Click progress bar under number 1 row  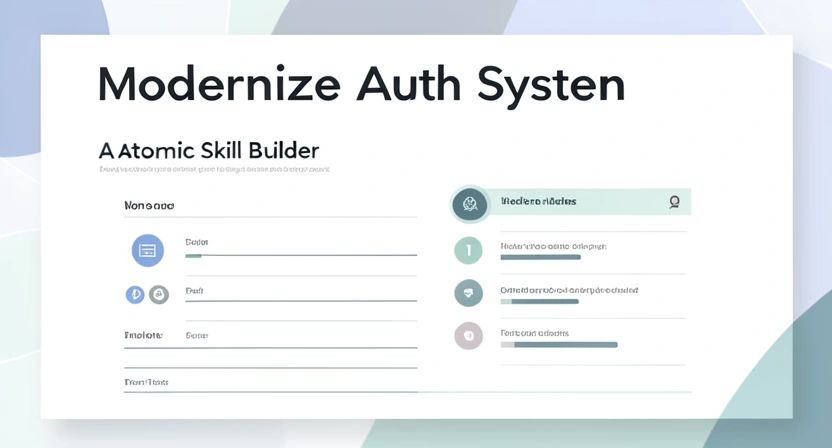pyautogui.click(x=541, y=257)
